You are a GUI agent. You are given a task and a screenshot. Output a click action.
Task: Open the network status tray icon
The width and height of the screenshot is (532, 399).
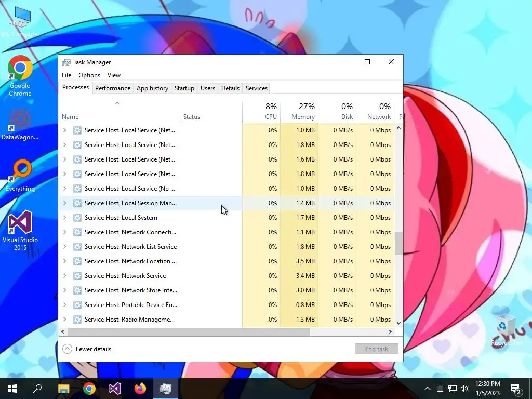(453, 389)
